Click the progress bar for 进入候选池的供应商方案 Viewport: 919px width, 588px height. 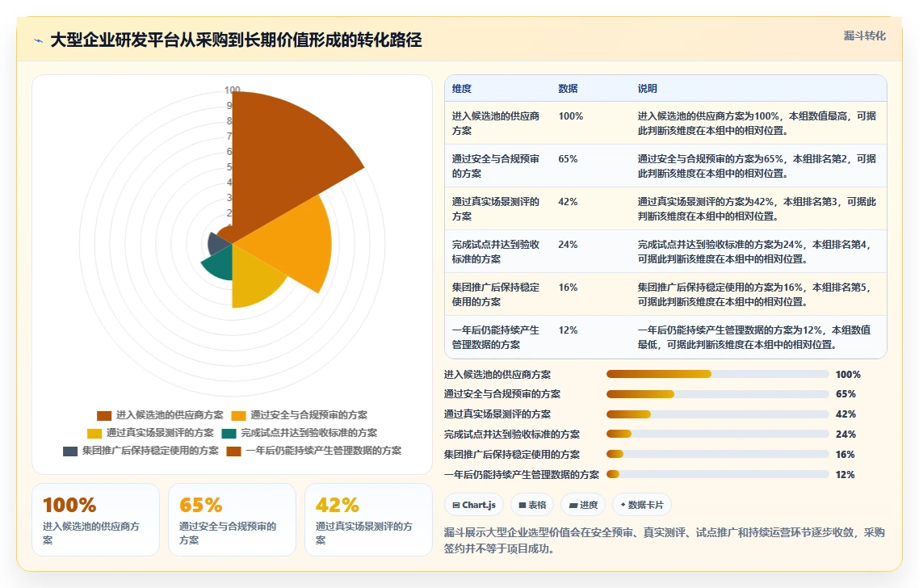717,374
